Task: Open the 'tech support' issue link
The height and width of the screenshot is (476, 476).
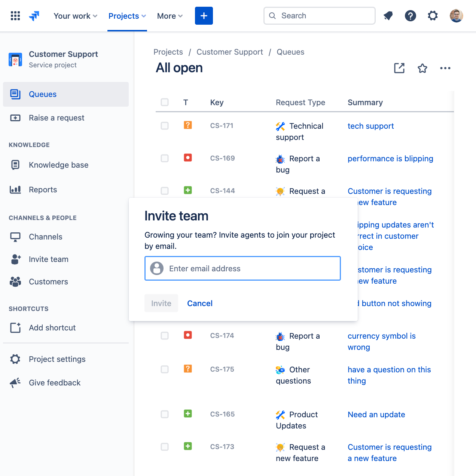Action: click(370, 126)
